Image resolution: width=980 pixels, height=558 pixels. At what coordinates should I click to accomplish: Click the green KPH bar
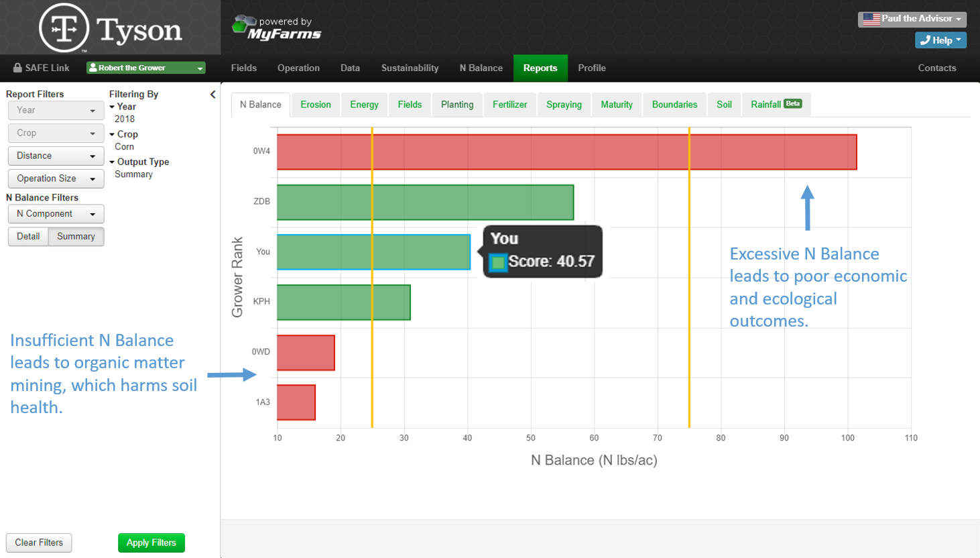click(x=344, y=302)
